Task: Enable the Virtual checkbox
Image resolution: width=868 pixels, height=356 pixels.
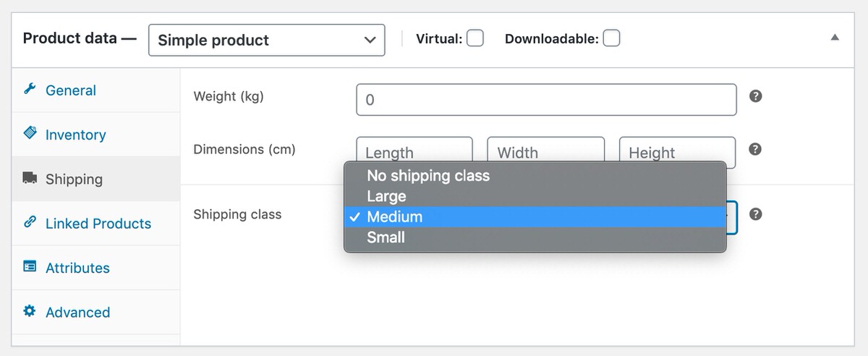Action: 475,38
